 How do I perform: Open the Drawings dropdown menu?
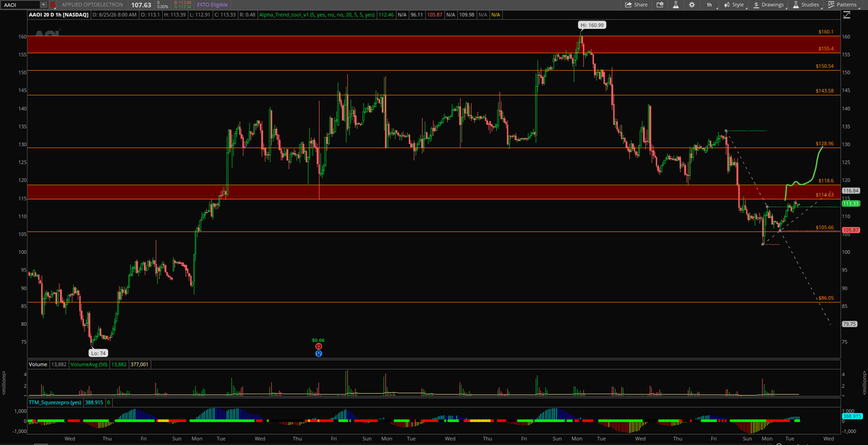coord(769,4)
